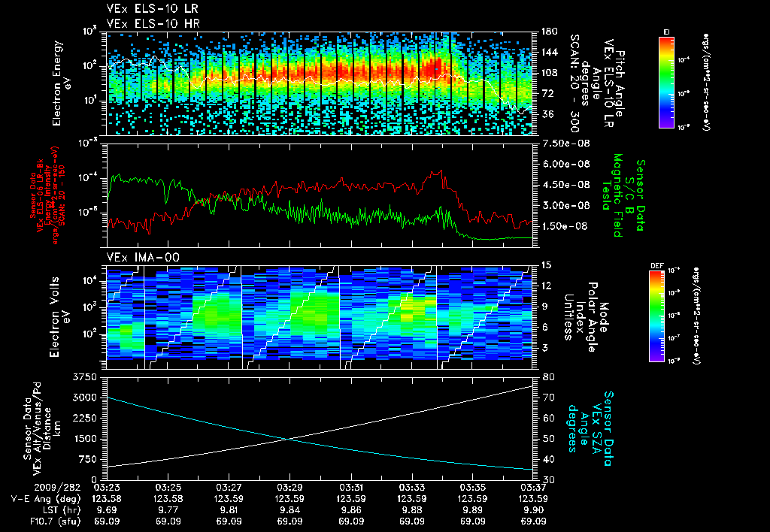The image size is (770, 532).
Task: Click the "144" pitch angle tick
Action: coord(550,52)
